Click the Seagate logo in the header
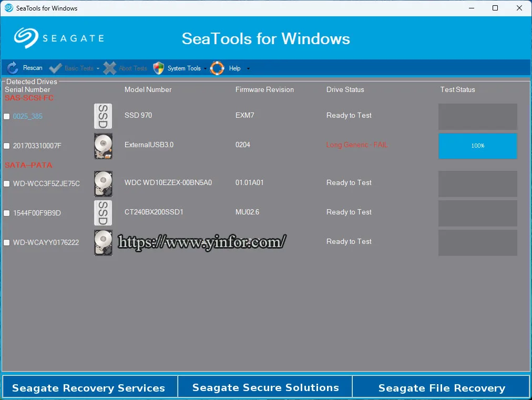532x400 pixels. click(59, 38)
